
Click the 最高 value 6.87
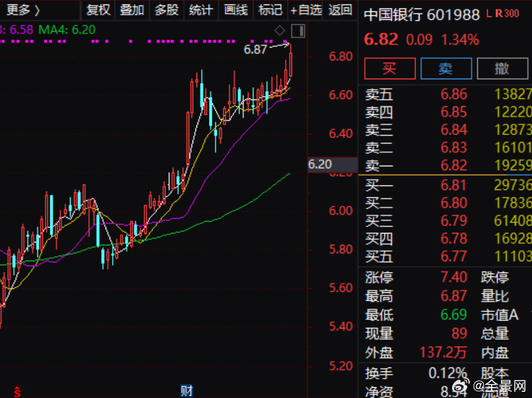click(x=453, y=296)
